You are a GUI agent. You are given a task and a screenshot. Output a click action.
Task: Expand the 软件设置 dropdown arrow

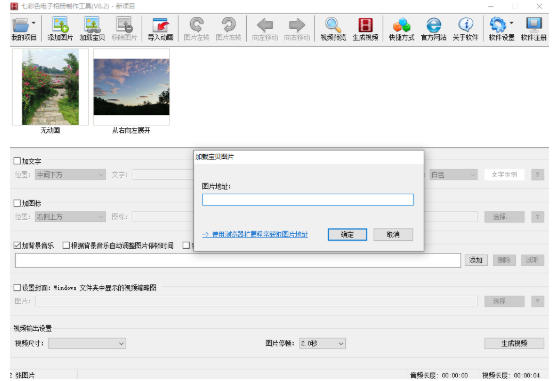[x=511, y=23]
